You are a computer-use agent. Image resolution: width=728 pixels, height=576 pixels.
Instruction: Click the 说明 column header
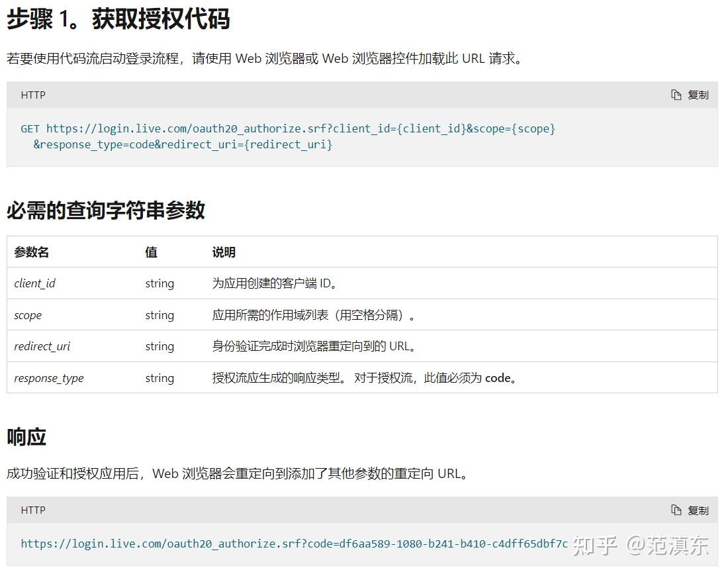point(223,252)
